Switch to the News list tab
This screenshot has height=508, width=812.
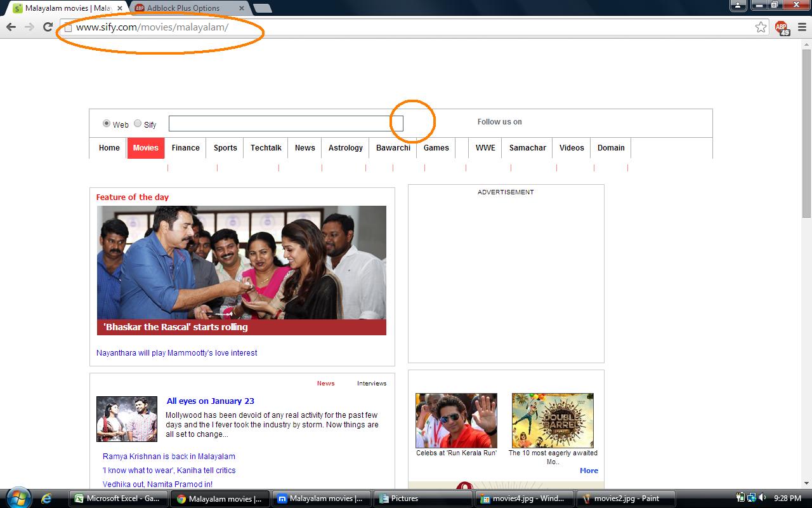[326, 384]
